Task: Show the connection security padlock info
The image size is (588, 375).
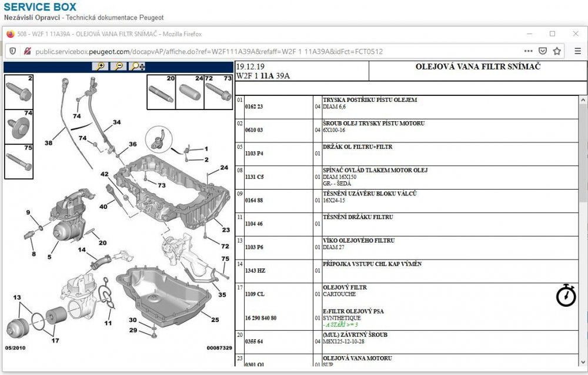Action: tap(27, 51)
